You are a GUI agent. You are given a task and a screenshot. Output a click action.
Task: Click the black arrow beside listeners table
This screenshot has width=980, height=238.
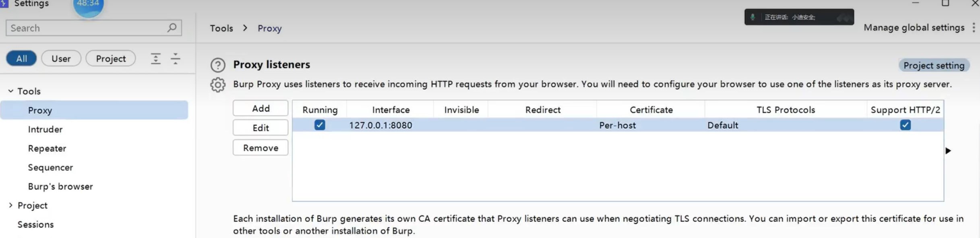coord(948,151)
